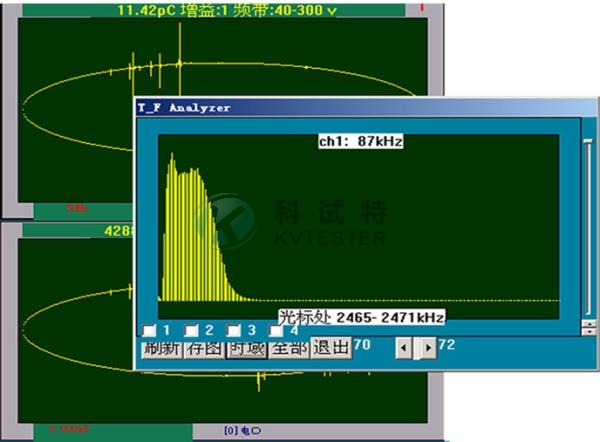Switch to 时域 (time domain) view

pos(245,348)
